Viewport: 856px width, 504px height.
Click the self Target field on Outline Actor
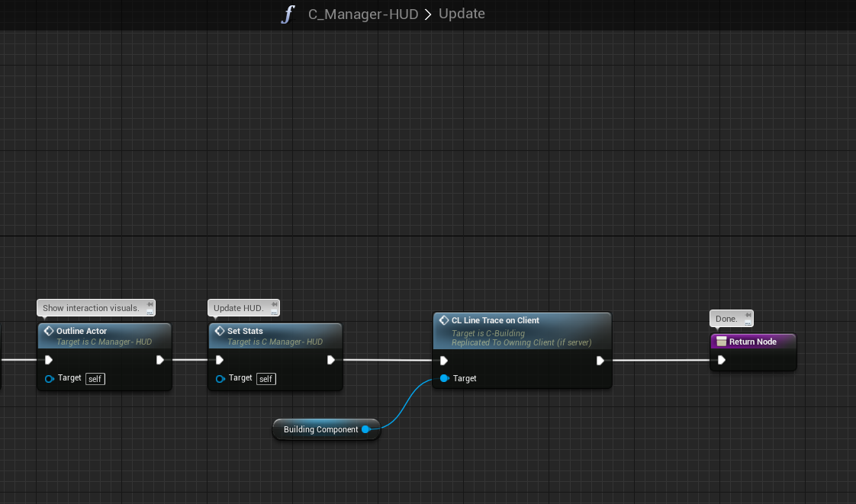[95, 379]
